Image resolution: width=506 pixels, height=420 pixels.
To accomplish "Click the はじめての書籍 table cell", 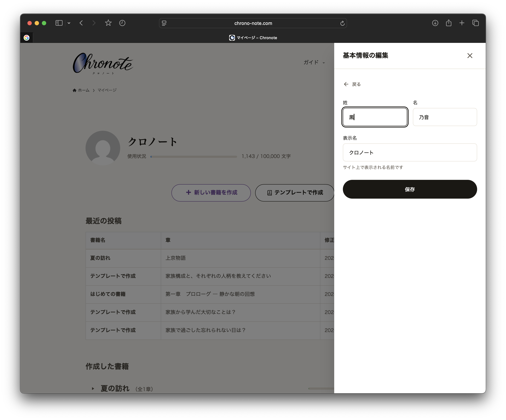I will tap(123, 294).
